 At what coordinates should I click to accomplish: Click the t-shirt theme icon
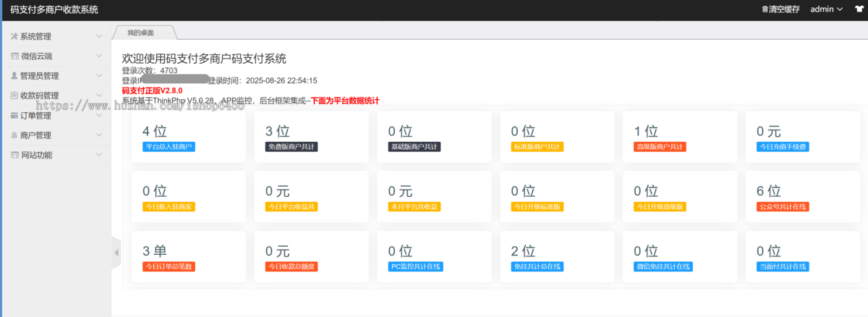(857, 9)
